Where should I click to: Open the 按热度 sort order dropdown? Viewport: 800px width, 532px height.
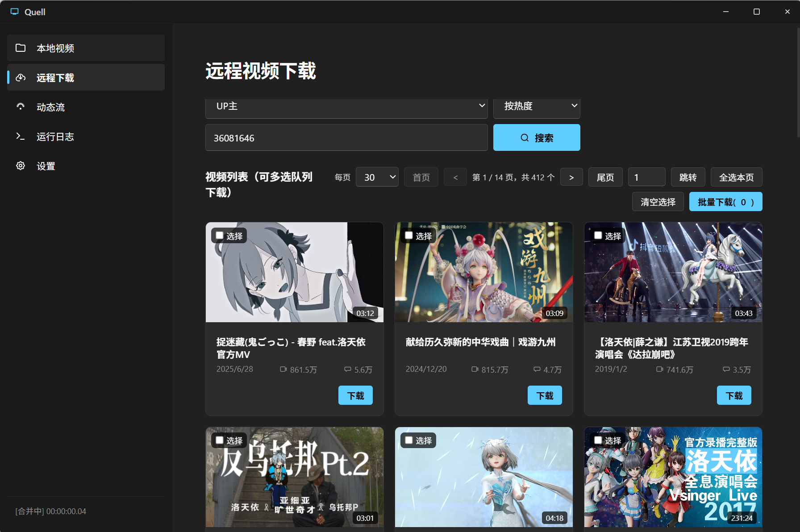click(x=536, y=106)
